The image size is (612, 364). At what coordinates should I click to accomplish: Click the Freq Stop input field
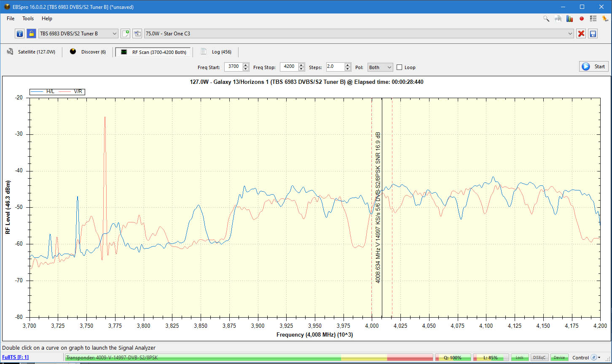coord(289,67)
